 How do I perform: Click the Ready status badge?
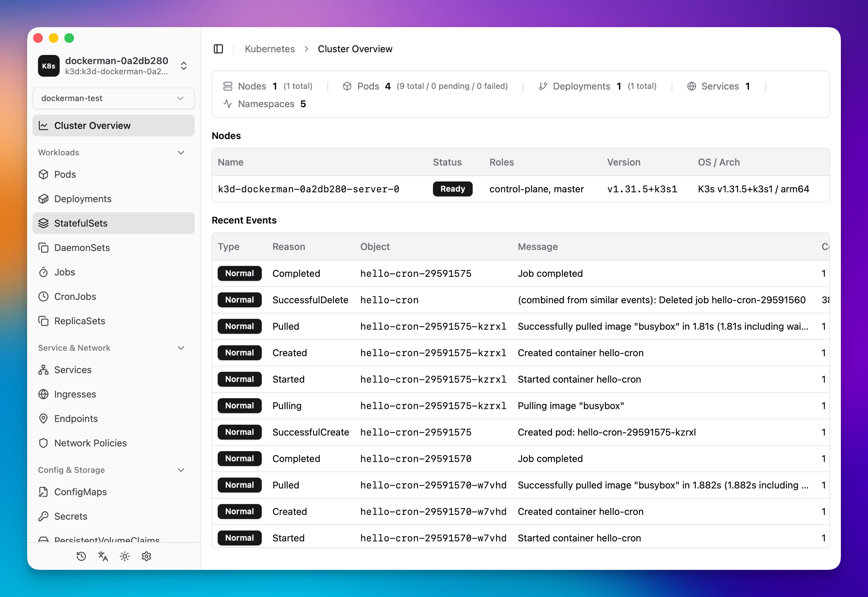[x=452, y=189]
